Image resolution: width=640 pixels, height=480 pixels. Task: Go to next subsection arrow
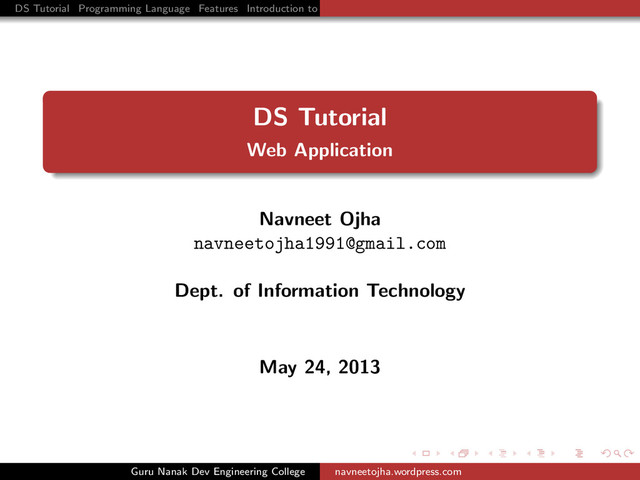click(515, 453)
